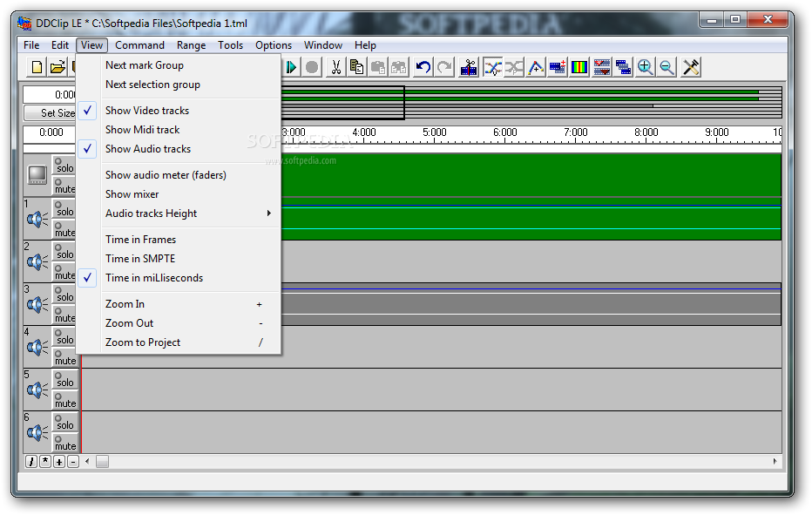
Task: Toggle mute on the video track
Action: tap(64, 186)
